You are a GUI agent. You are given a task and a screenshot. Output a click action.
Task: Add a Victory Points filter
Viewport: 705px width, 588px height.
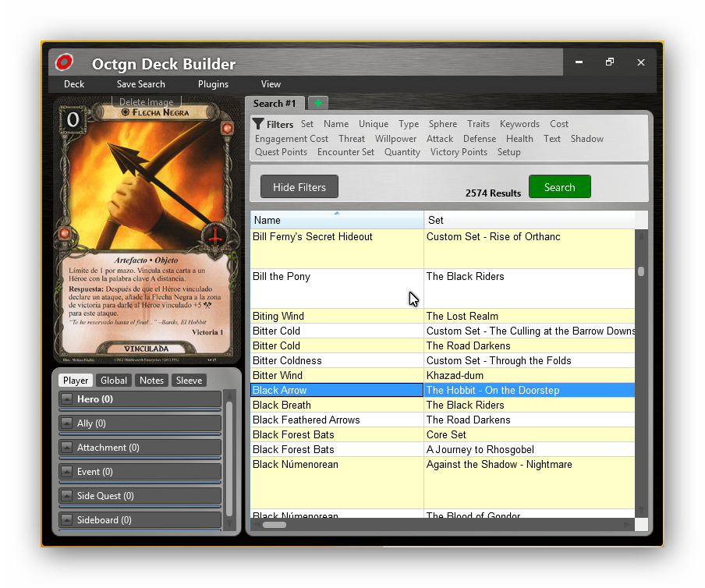[459, 152]
